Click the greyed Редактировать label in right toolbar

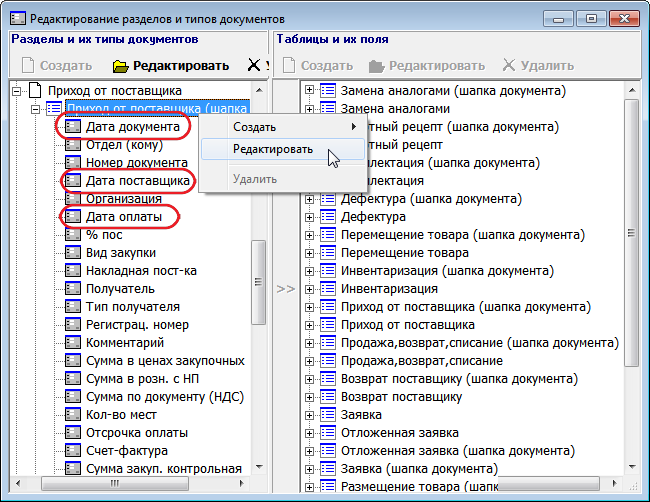point(437,65)
